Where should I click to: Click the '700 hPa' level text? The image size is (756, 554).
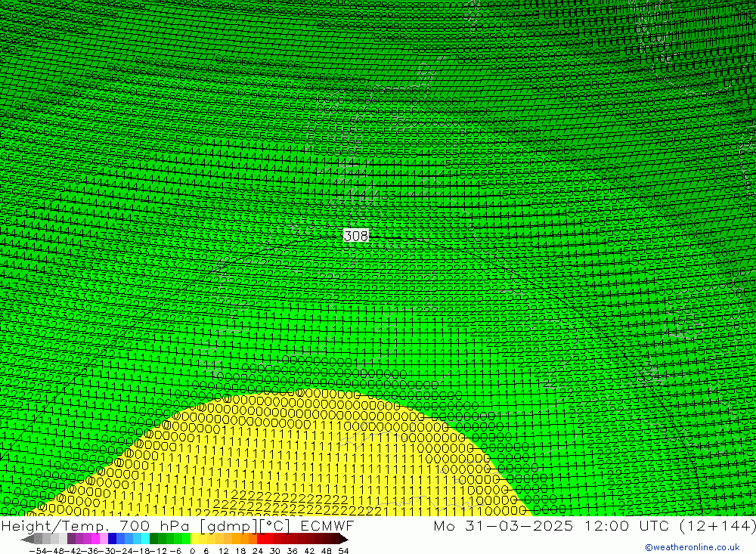click(154, 525)
